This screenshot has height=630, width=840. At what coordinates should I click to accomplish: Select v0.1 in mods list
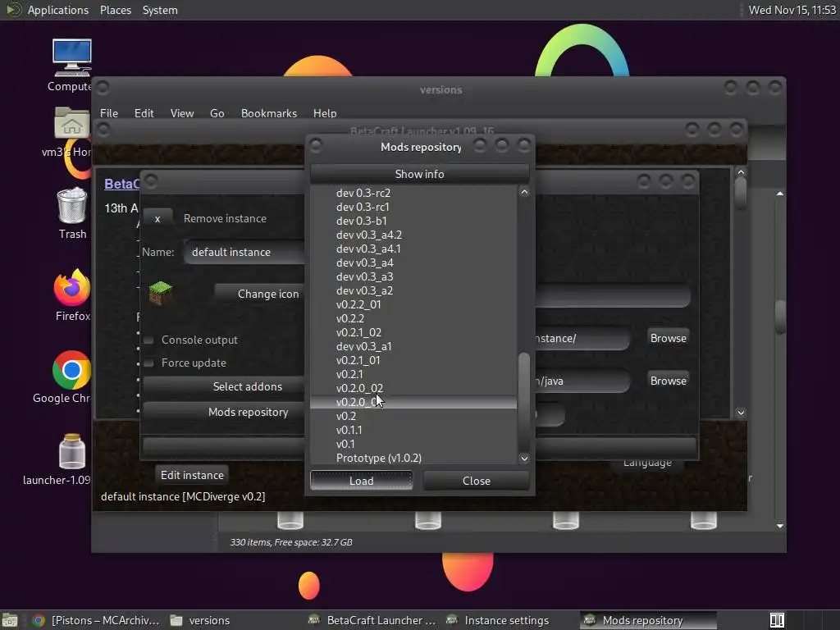[x=413, y=444]
